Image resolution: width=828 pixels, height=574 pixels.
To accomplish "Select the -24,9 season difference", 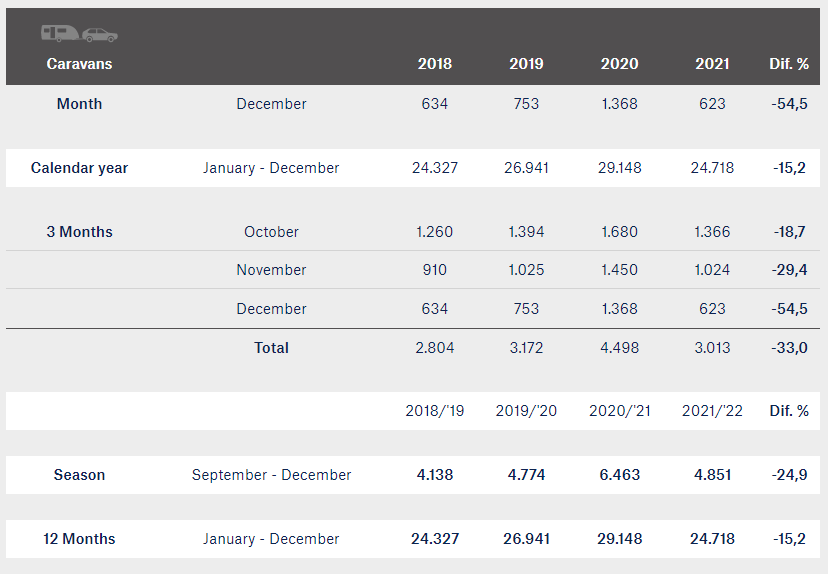I will click(789, 475).
